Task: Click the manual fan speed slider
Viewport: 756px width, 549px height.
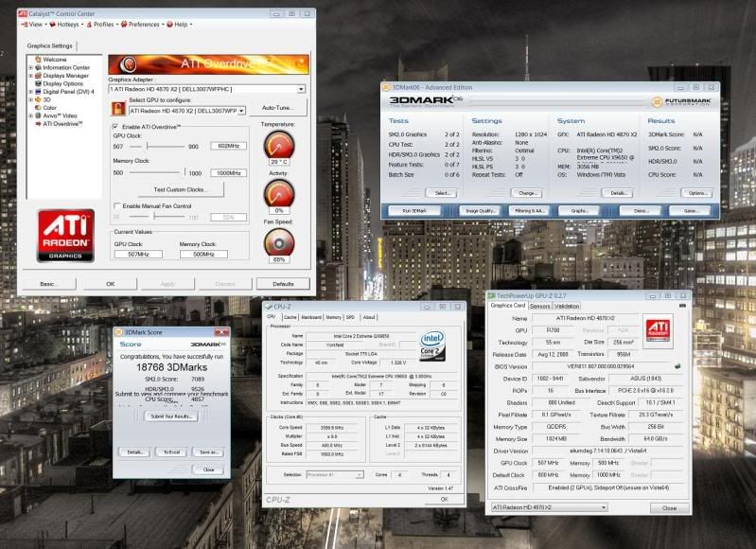Action: (x=155, y=217)
